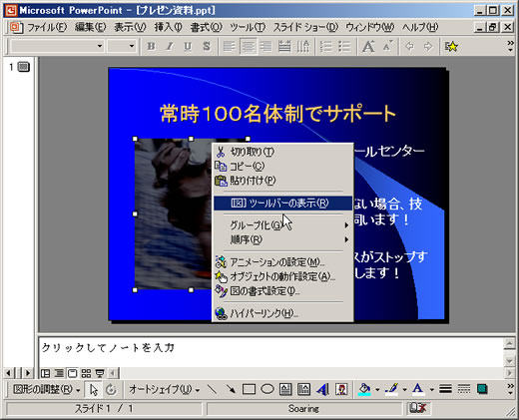Insert WordArt from drawing toolbar

point(322,389)
